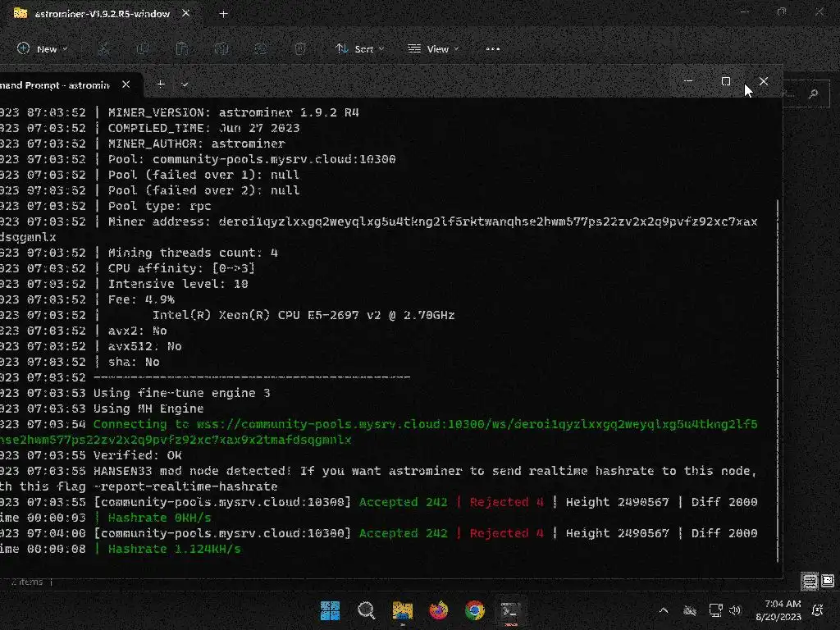The width and height of the screenshot is (840, 630).
Task: Open the network status tray icon
Action: click(x=715, y=610)
